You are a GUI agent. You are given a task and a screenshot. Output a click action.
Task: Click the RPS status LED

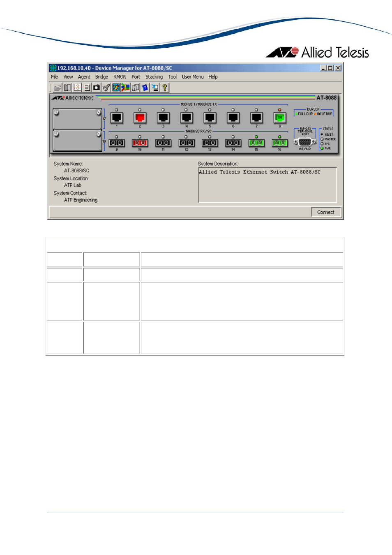tap(322, 144)
